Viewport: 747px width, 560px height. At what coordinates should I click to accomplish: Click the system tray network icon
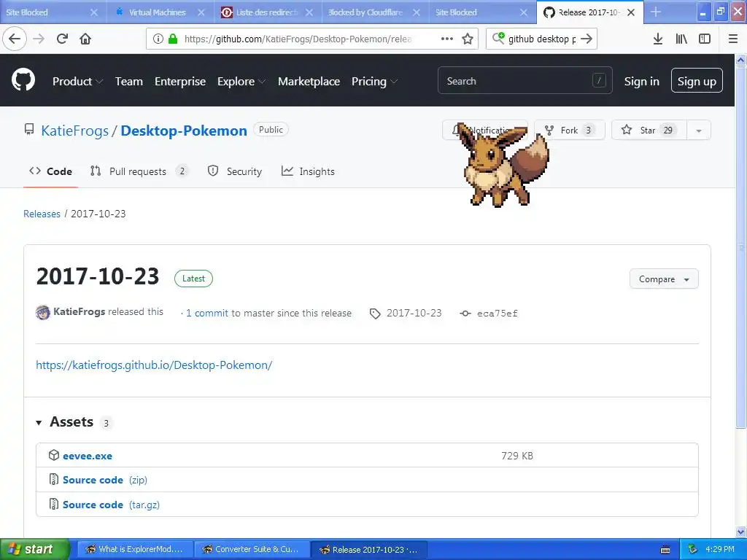pyautogui.click(x=692, y=549)
